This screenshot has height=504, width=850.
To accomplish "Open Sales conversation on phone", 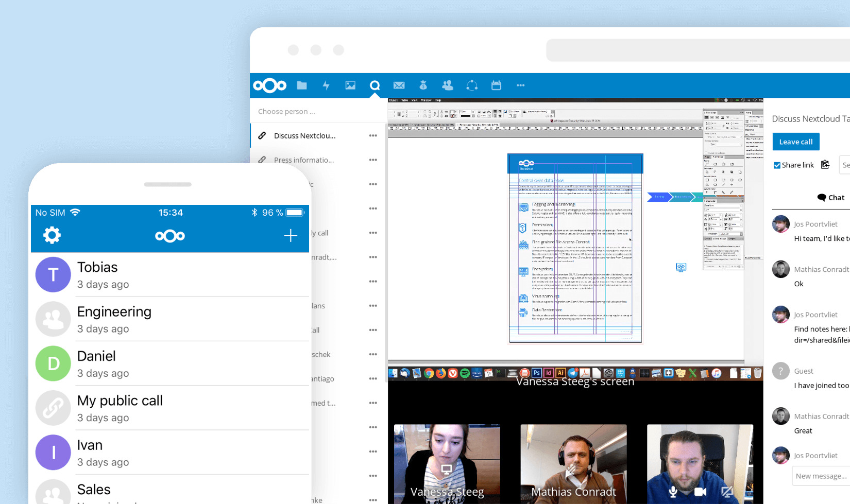I will pyautogui.click(x=170, y=490).
